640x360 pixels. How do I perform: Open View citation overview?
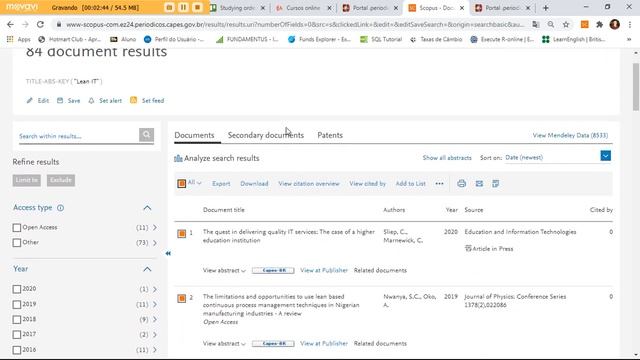pyautogui.click(x=309, y=184)
